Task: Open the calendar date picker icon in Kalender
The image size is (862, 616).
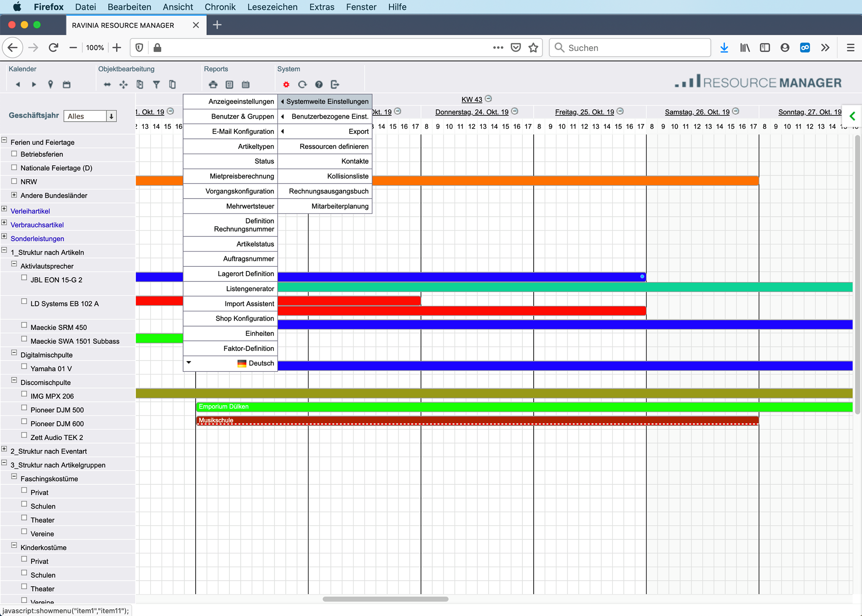Action: click(67, 85)
